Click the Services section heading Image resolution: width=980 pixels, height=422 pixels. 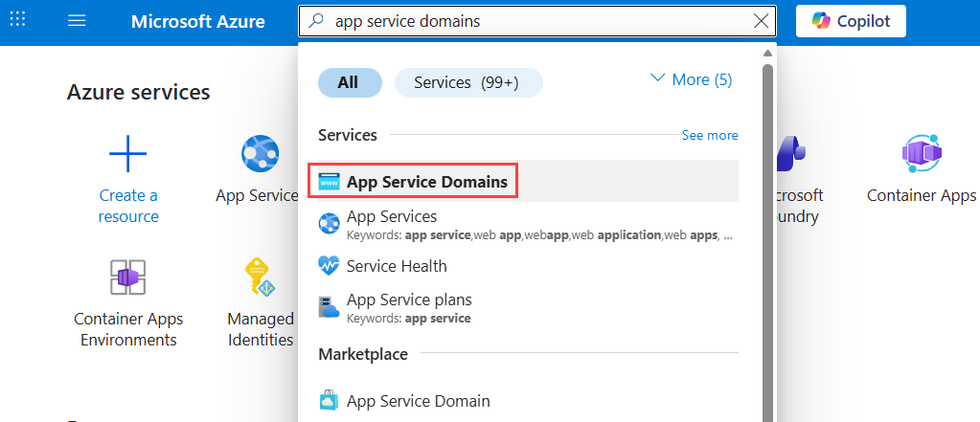tap(348, 135)
